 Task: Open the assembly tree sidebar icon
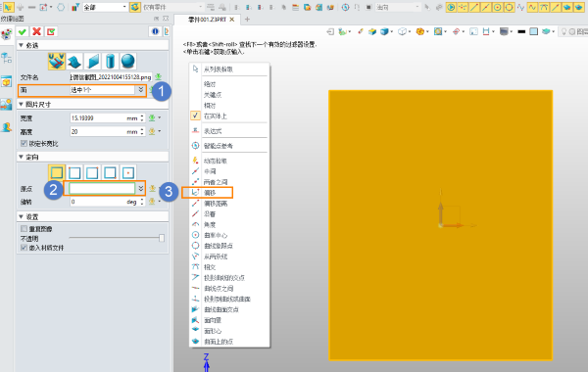coord(7,58)
